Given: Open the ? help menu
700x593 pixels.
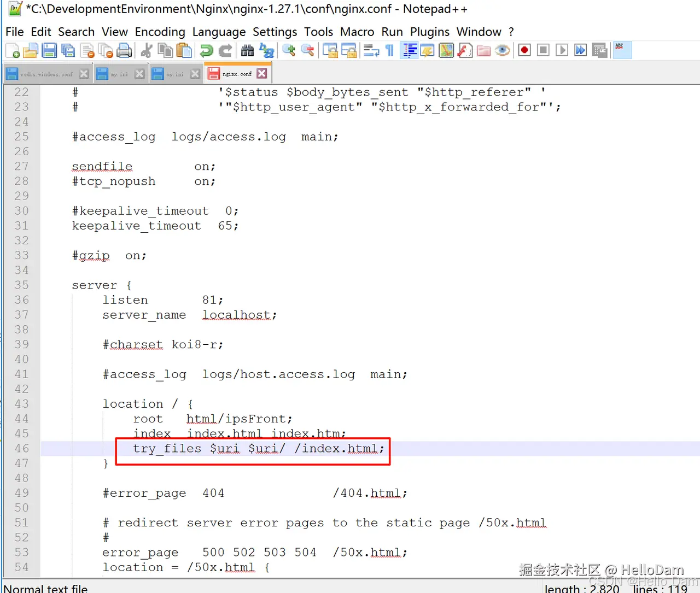Looking at the screenshot, I should coord(511,32).
